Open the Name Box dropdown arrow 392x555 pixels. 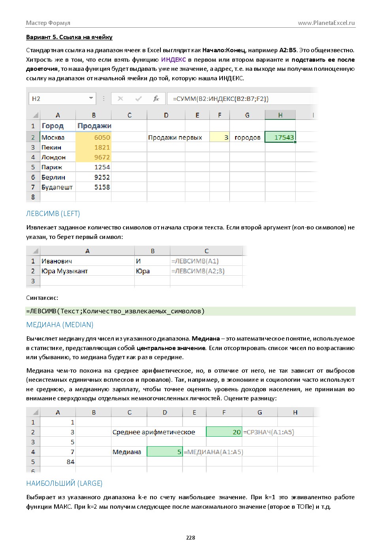[91, 98]
